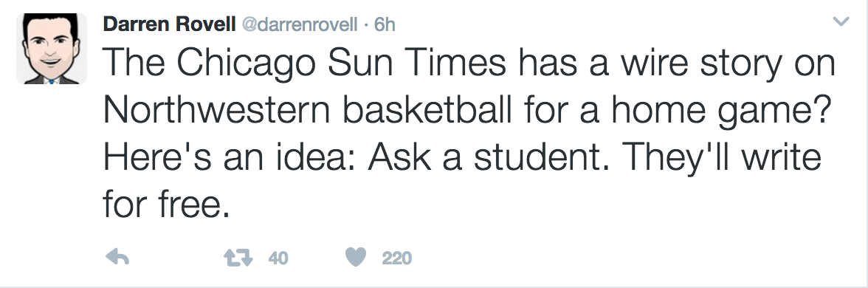View the 220 likes count
Viewport: 868px width, 288px height.
tap(396, 258)
